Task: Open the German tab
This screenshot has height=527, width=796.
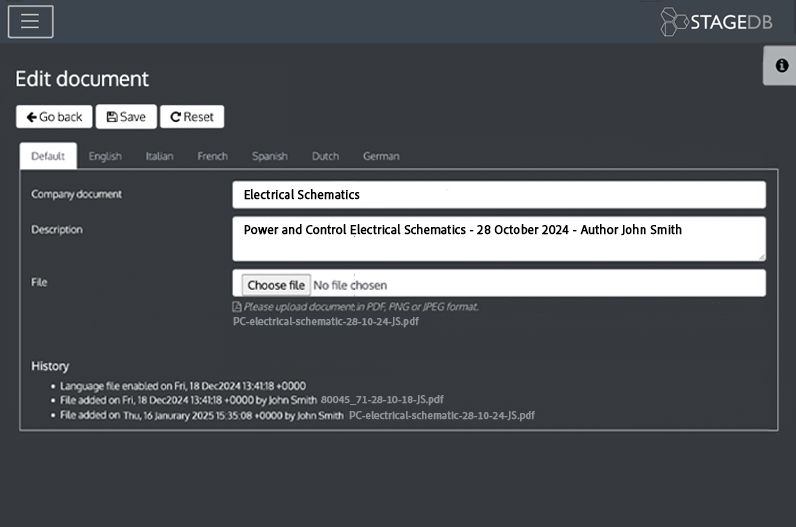Action: (381, 156)
